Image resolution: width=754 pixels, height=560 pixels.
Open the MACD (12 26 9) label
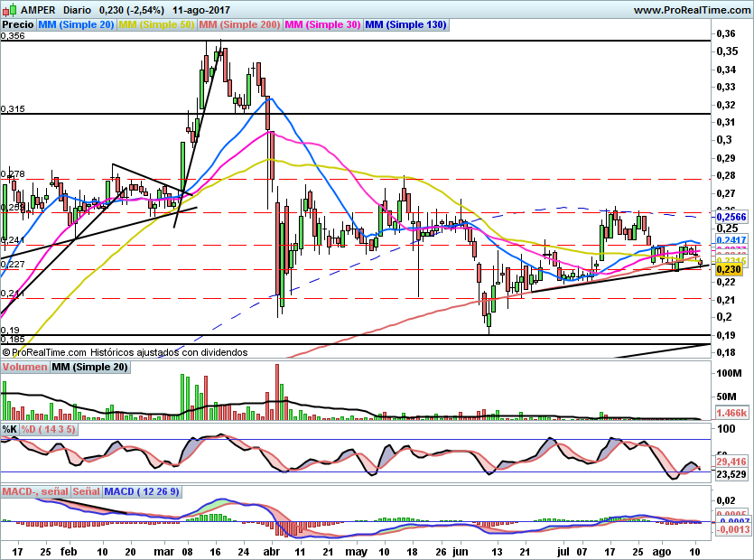click(x=142, y=491)
